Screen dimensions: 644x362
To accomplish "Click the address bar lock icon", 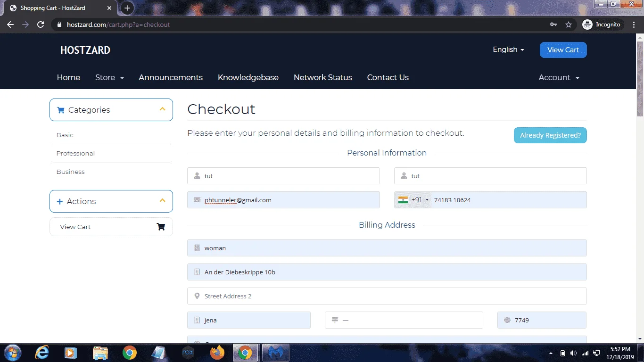I will point(59,25).
